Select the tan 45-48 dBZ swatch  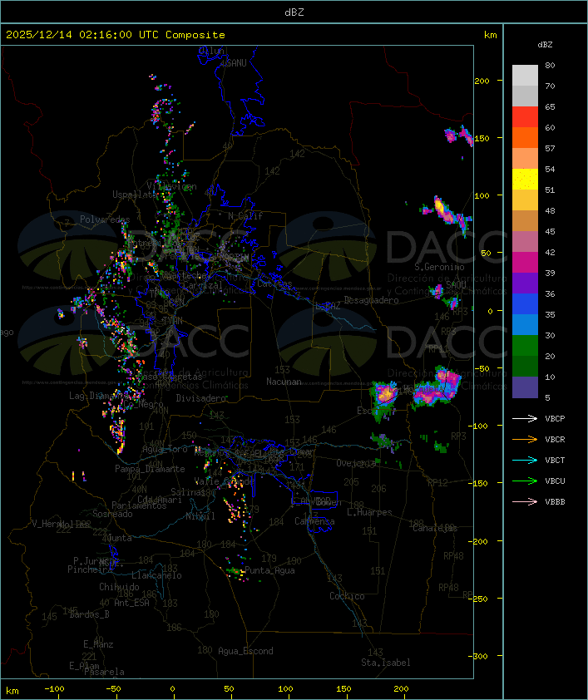click(x=525, y=220)
